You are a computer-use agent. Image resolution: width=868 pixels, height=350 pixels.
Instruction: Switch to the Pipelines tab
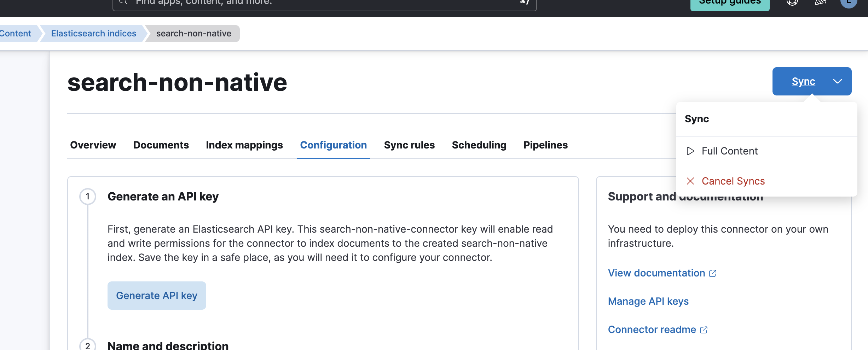pyautogui.click(x=545, y=145)
